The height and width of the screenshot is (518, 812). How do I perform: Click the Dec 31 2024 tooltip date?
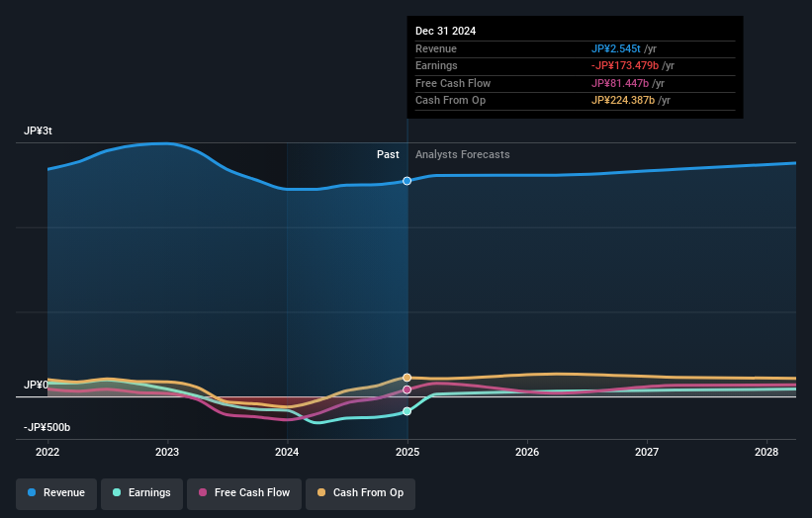pos(445,31)
